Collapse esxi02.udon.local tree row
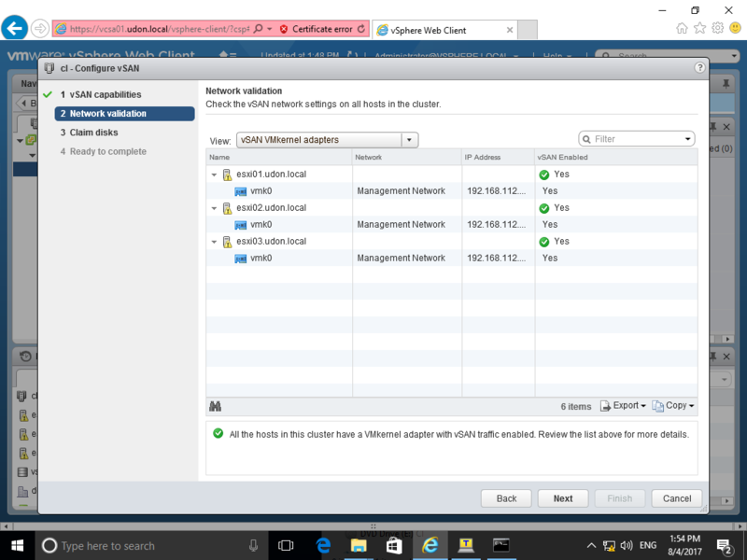 tap(214, 208)
